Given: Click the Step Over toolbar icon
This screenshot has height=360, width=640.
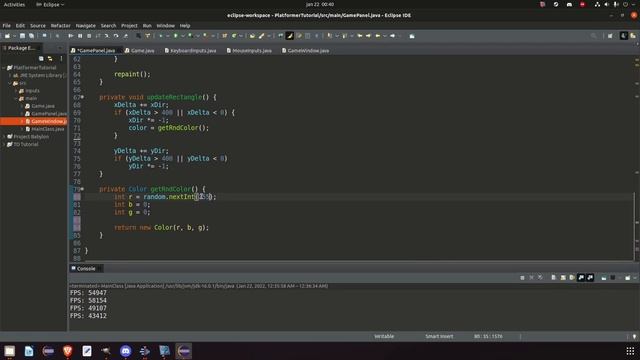Looking at the screenshot, I should (x=116, y=36).
